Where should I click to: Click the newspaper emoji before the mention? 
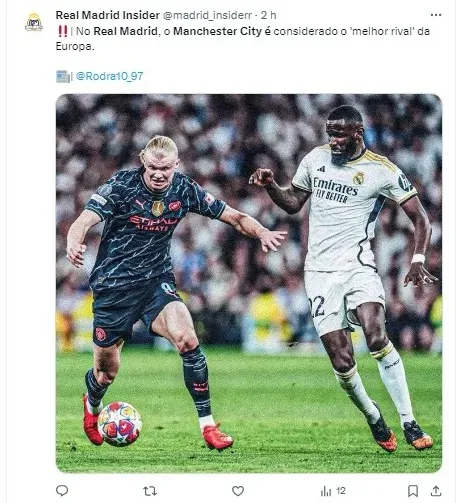coord(62,76)
